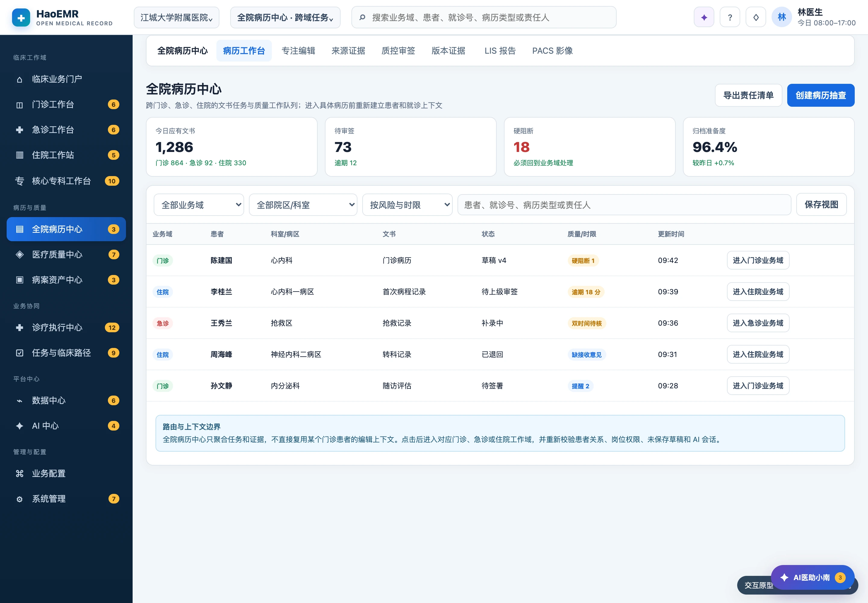Click the 住院工作站 sidebar icon
868x603 pixels.
point(20,155)
